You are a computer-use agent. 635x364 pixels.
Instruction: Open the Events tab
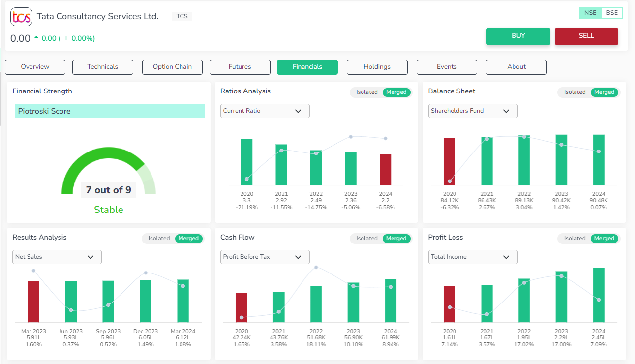(447, 67)
